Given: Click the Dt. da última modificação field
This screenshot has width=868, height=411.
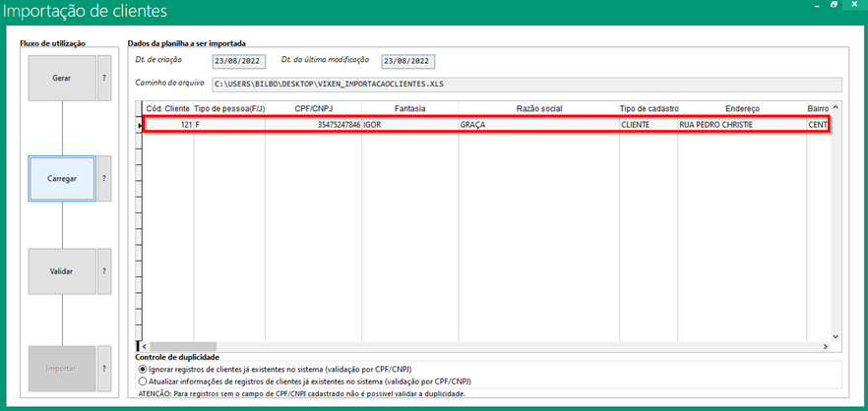Looking at the screenshot, I should (x=407, y=62).
